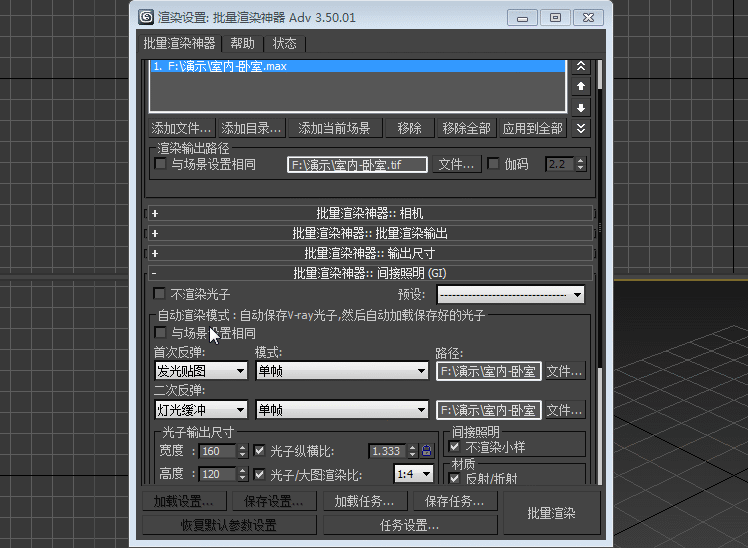Screen dimensions: 748x548
Task: Open the 预设 preset dropdown
Action: (x=510, y=295)
